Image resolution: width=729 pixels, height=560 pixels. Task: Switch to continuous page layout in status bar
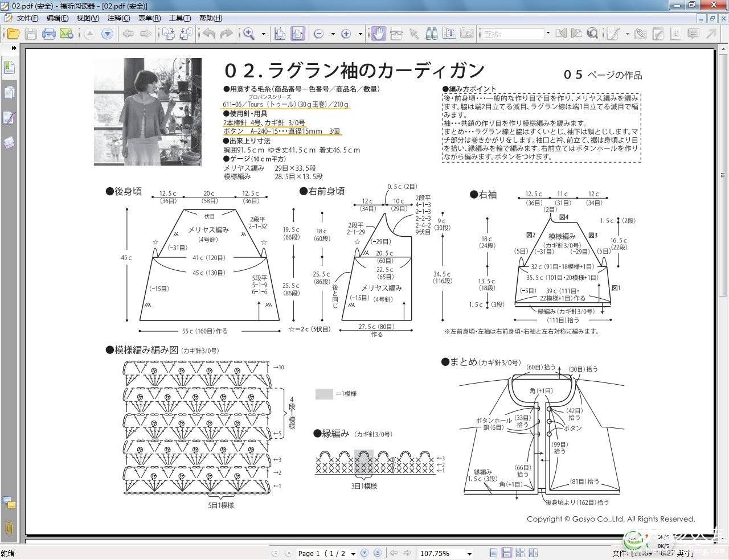(x=506, y=553)
